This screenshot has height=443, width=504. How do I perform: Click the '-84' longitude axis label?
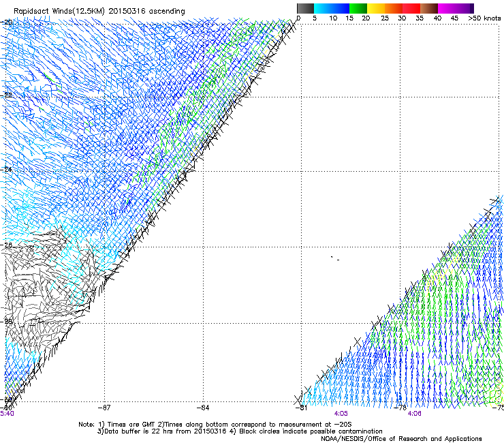203,408
